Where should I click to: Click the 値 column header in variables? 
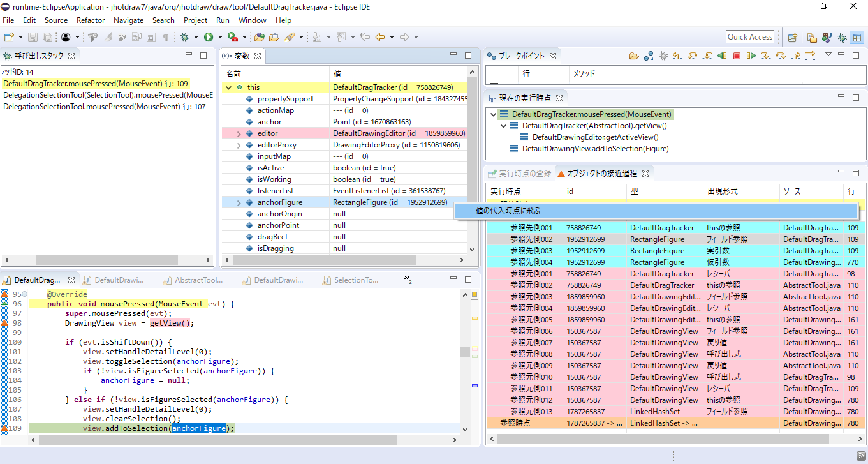[398, 74]
